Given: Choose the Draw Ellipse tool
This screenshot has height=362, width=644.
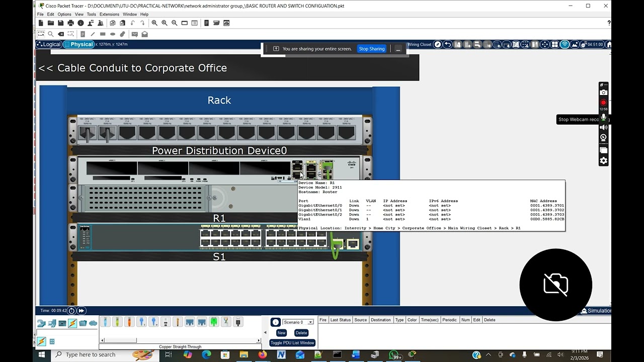Looking at the screenshot, I should pyautogui.click(x=113, y=34).
